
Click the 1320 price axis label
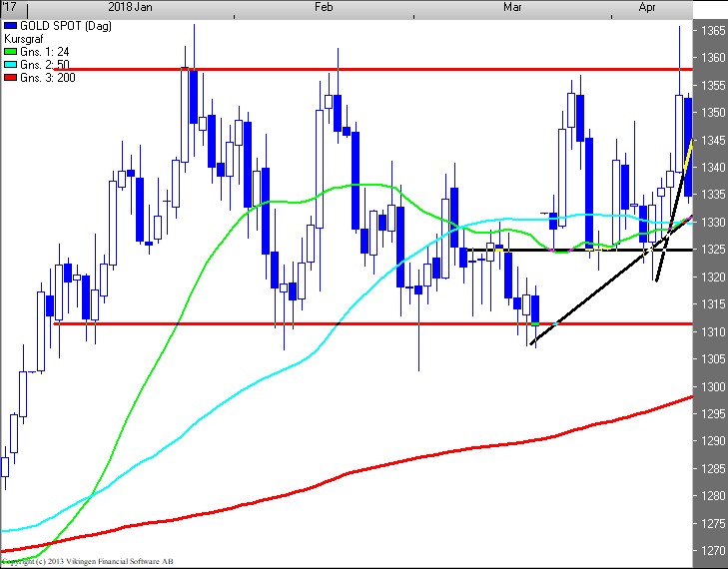click(x=713, y=277)
